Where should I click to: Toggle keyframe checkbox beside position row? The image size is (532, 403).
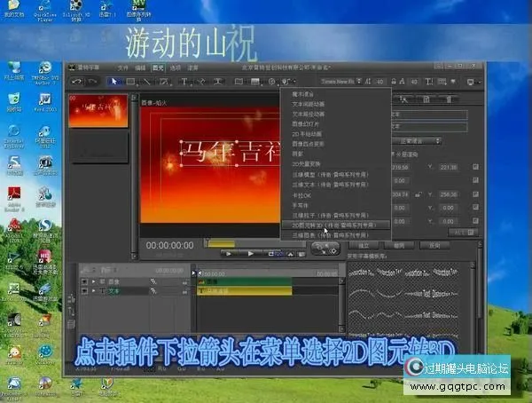point(475,167)
